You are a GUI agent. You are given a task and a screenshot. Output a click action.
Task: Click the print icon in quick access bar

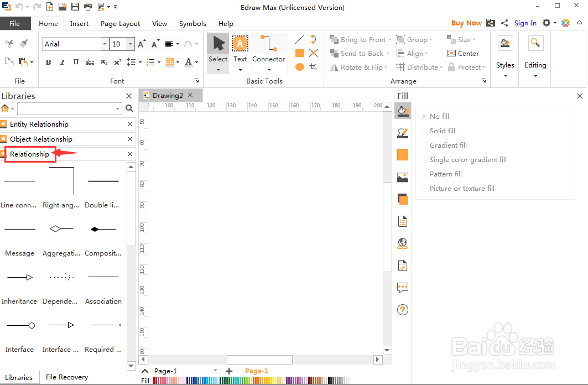click(88, 7)
